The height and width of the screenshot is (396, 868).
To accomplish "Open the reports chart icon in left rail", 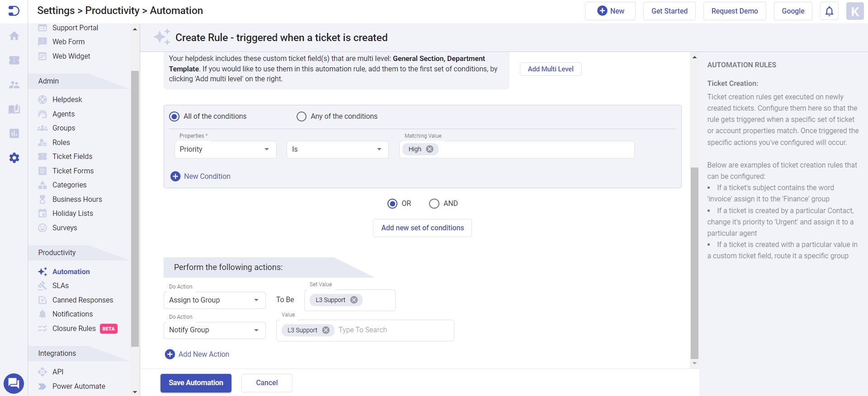I will (14, 133).
